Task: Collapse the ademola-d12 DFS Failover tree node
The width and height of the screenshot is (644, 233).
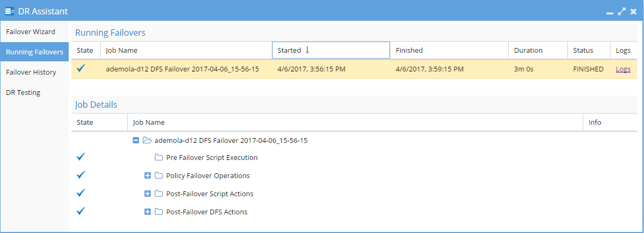Action: point(136,141)
